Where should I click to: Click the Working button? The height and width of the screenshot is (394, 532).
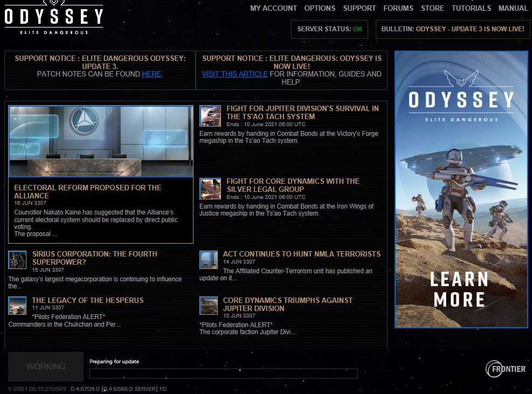tap(46, 367)
